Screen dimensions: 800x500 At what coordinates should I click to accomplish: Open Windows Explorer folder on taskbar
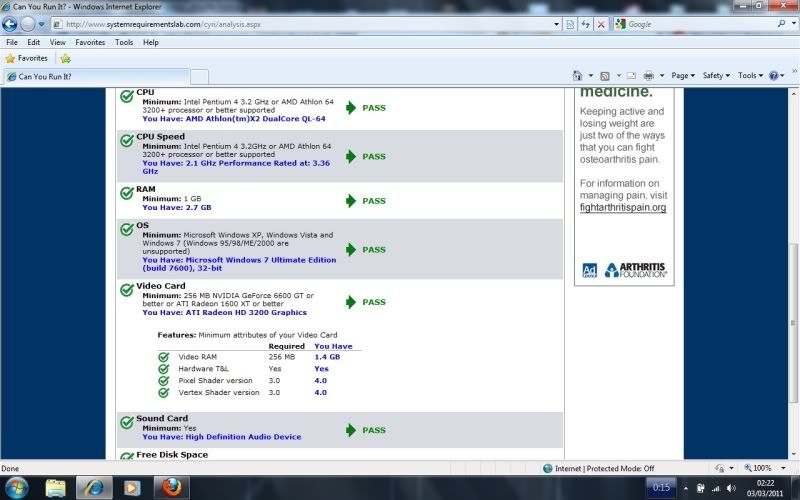tap(55, 488)
